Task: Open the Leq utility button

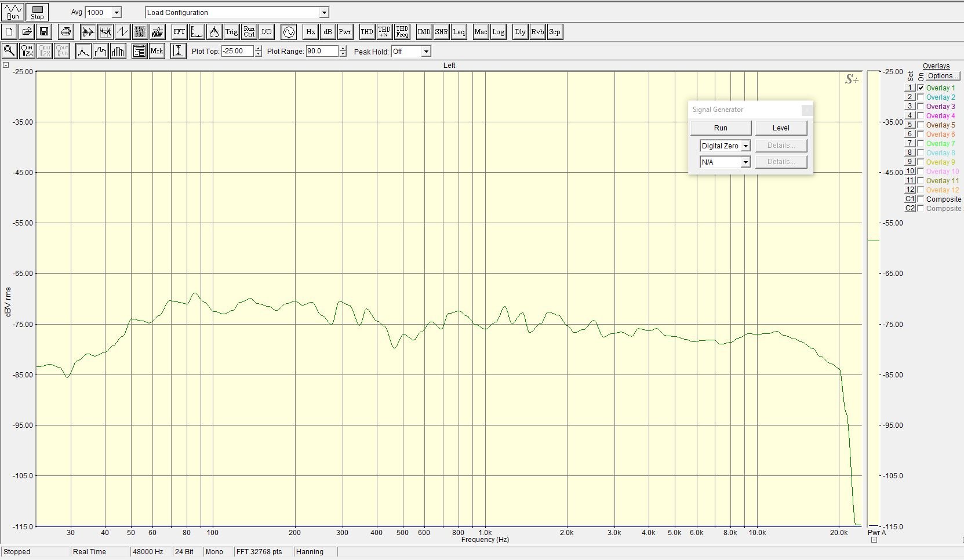Action: 459,32
